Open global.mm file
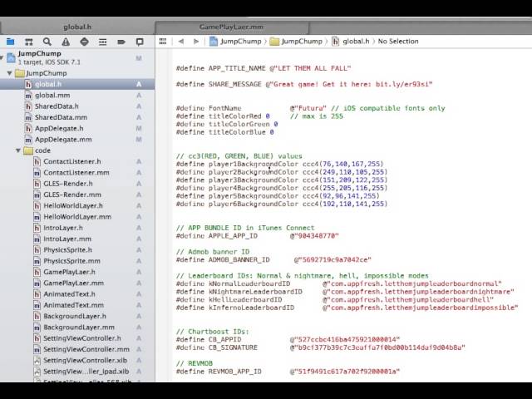Screen dimensions: 532x399 [52, 96]
